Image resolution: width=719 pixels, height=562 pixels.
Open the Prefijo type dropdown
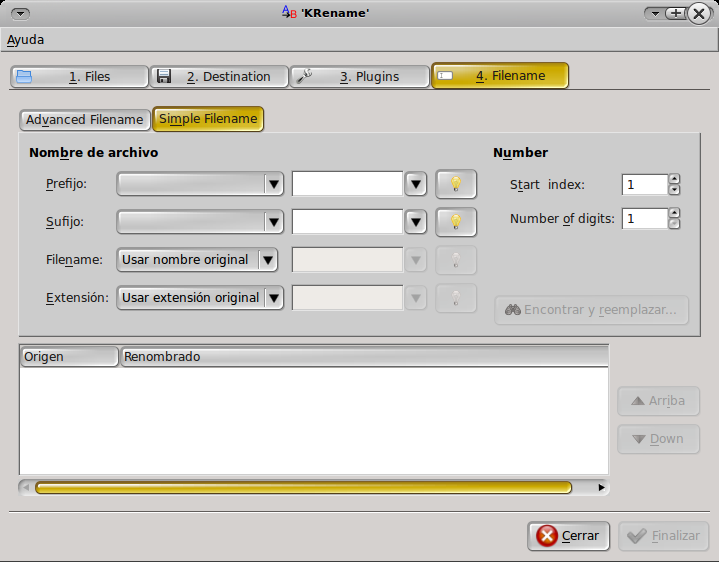(x=200, y=184)
